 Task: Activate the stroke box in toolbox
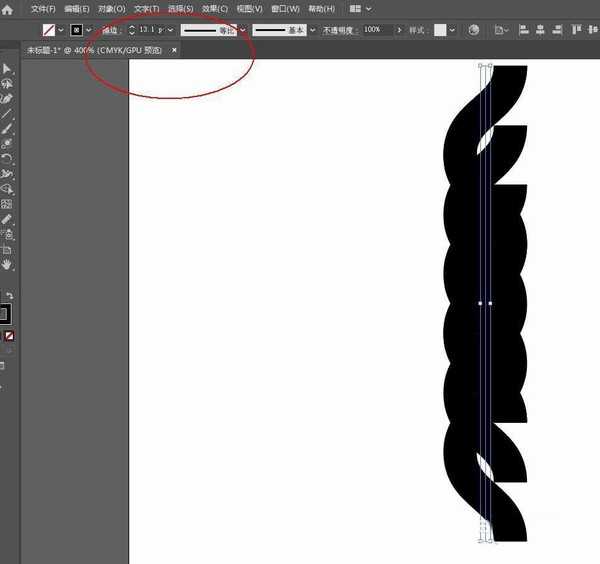click(5, 314)
